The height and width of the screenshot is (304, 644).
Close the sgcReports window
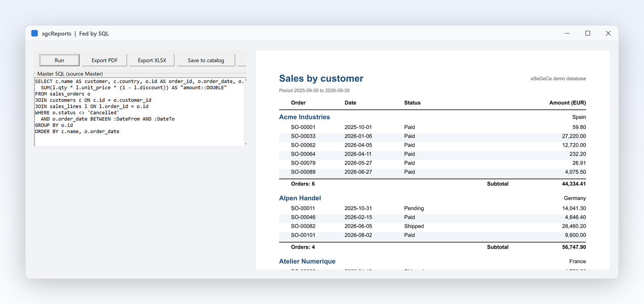coord(608,34)
